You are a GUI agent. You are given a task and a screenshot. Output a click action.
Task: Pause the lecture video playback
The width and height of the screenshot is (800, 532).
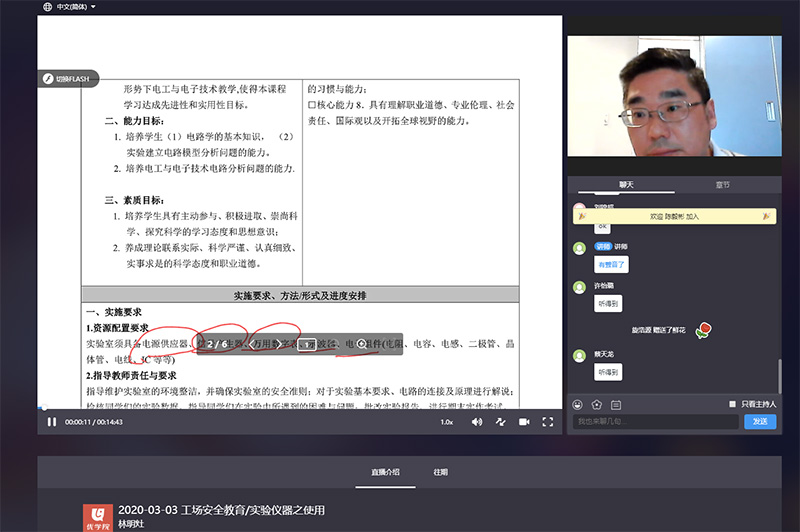51,422
